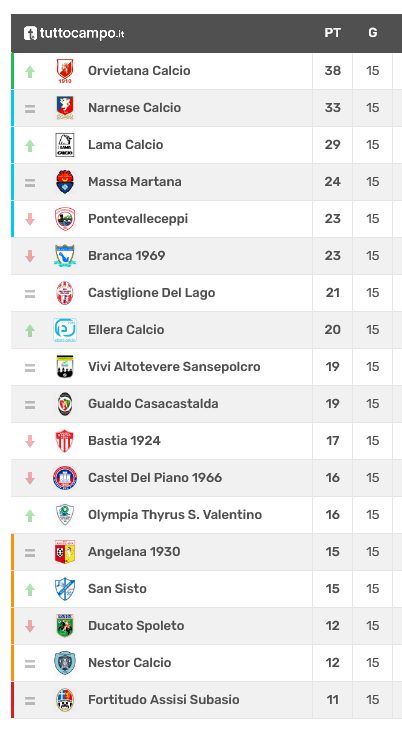Screen dimensions: 402x732
Task: Click the Narnese Calcio team crest
Action: pyautogui.click(x=65, y=108)
